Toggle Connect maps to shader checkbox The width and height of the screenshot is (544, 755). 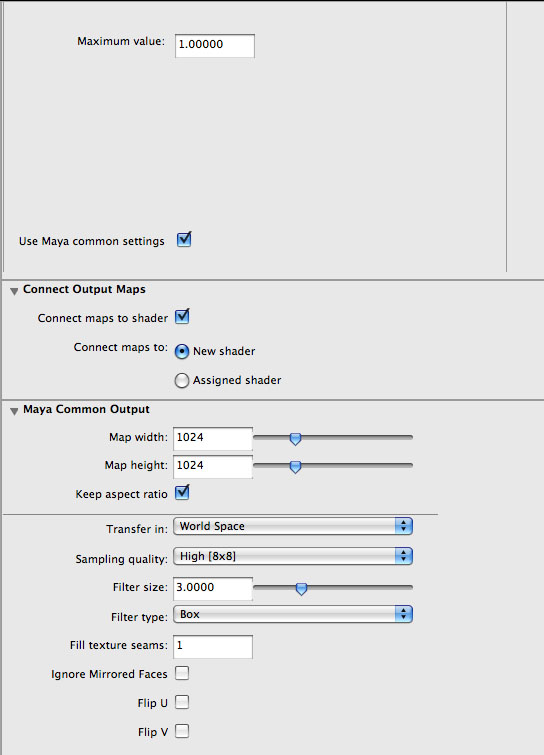[x=182, y=317]
